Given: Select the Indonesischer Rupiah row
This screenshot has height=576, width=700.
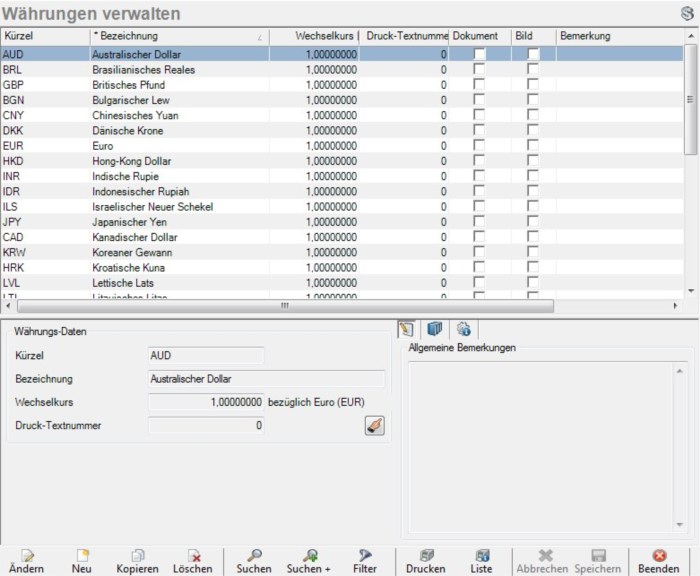Looking at the screenshot, I should [342, 192].
